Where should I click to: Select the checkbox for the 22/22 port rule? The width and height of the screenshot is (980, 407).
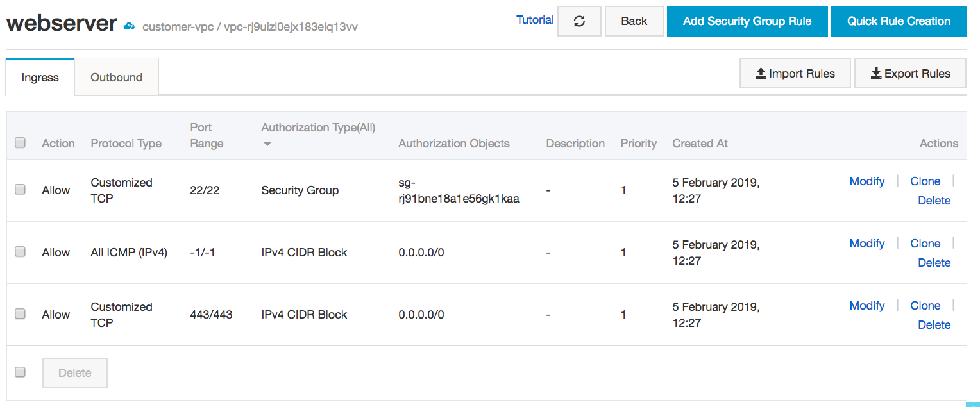coord(20,190)
